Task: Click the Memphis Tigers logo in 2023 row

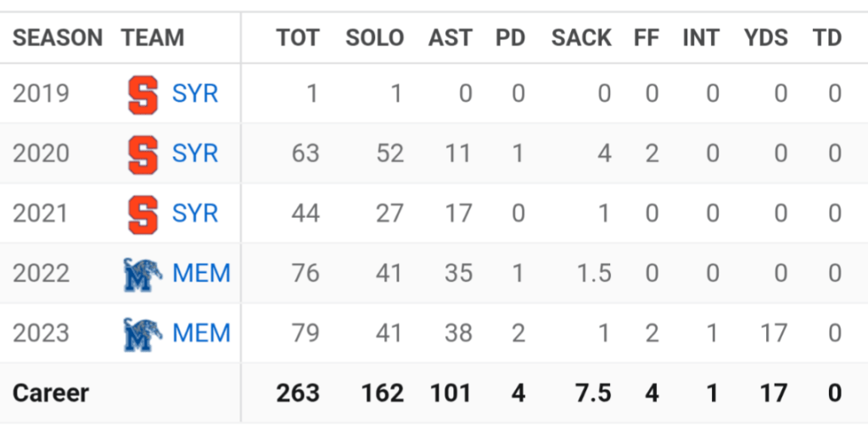Action: pyautogui.click(x=143, y=333)
